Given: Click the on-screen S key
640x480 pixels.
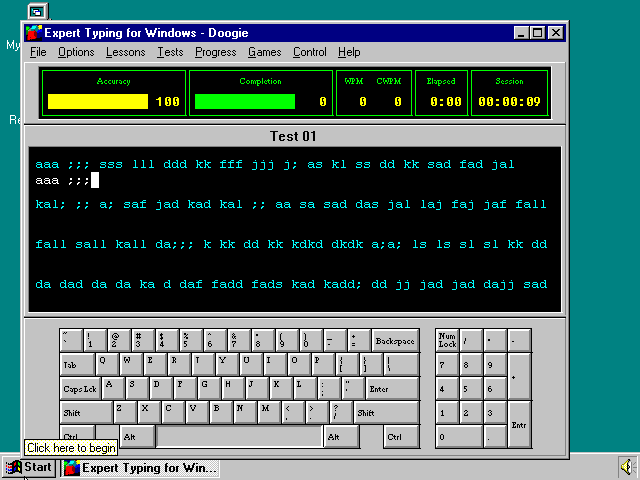Looking at the screenshot, I should pos(137,389).
